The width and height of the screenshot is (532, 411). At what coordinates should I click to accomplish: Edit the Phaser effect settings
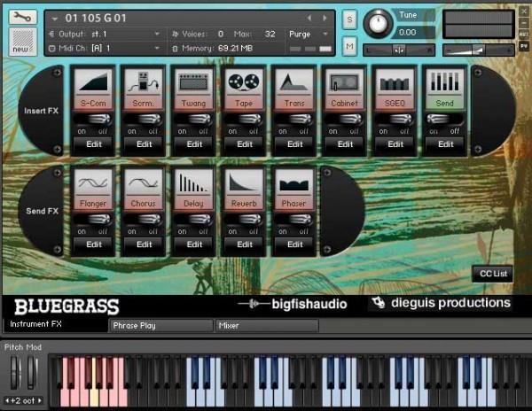pyautogui.click(x=294, y=244)
